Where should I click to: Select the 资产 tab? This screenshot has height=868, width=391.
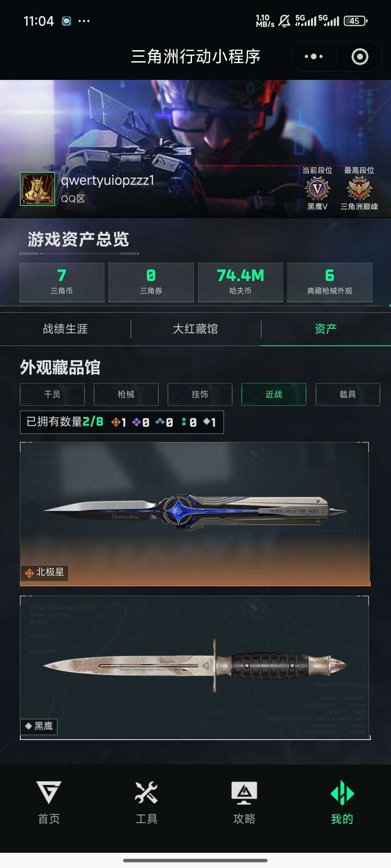[326, 329]
